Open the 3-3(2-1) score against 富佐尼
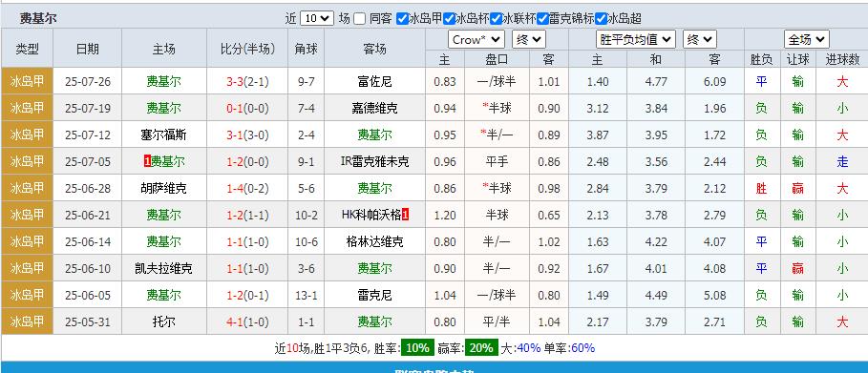This screenshot has width=868, height=373. 247,82
